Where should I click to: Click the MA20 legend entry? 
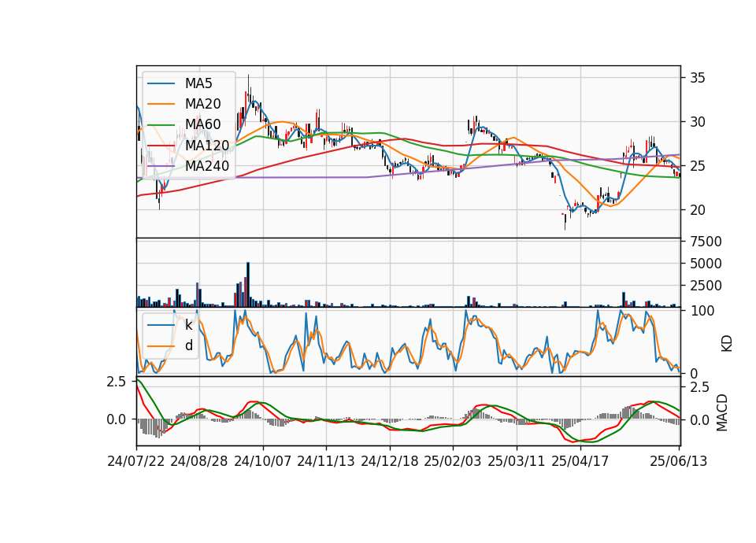coord(184,104)
